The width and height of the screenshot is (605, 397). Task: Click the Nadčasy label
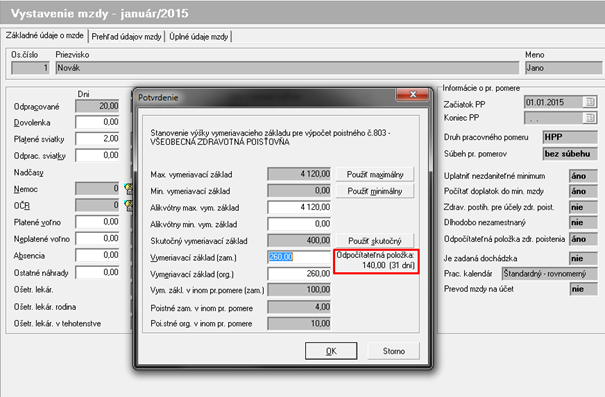[x=29, y=172]
